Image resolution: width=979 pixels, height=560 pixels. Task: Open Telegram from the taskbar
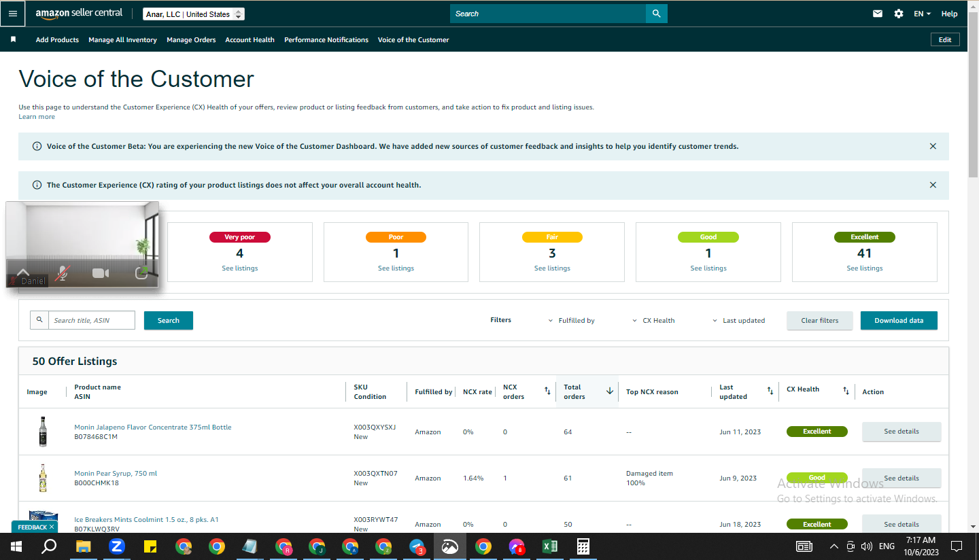pos(417,546)
